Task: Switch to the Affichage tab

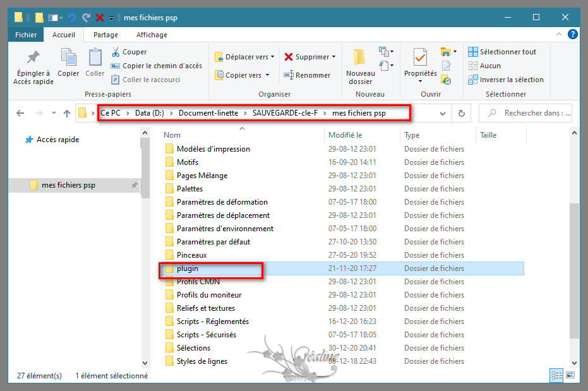Action: pos(152,35)
